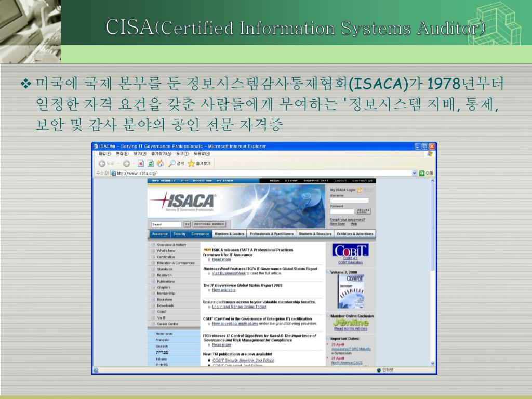The height and width of the screenshot is (399, 532).
Task: Open Membership in the left sidebar
Action: pos(166,294)
